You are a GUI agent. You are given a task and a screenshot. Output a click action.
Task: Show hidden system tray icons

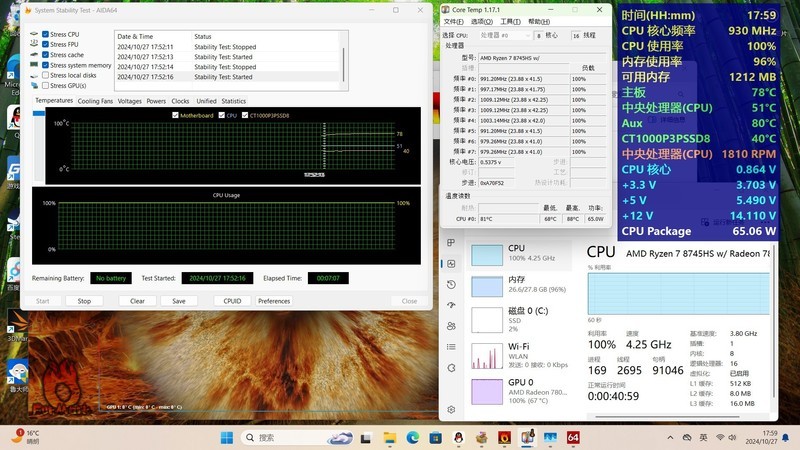(x=670, y=437)
